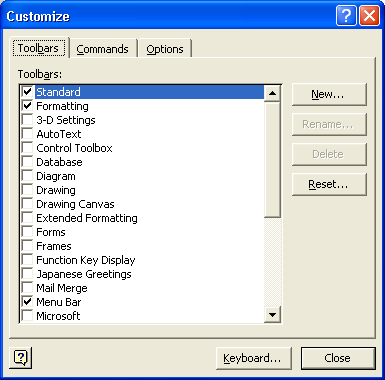This screenshot has height=380, width=385.
Task: Click the Close button at bottom
Action: click(338, 358)
